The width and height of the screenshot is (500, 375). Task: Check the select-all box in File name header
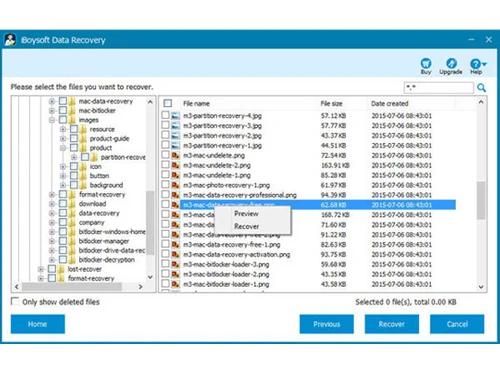tap(168, 103)
